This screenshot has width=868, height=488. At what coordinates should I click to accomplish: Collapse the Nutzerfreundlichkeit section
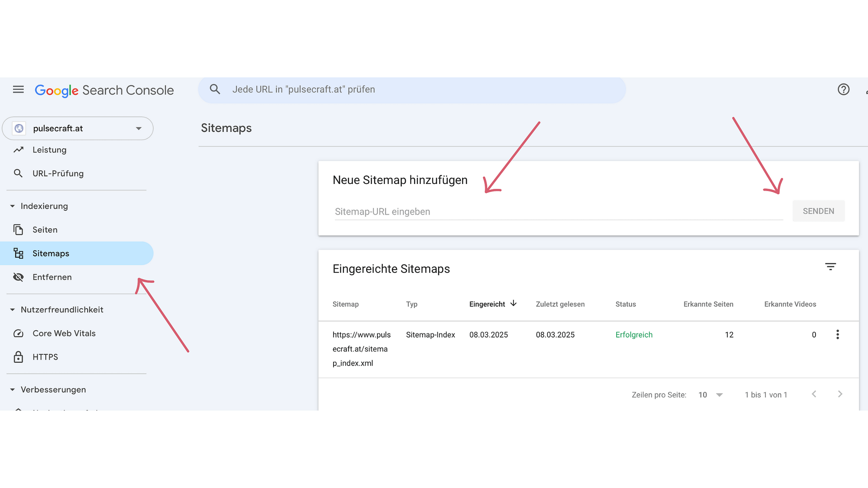[x=12, y=310]
